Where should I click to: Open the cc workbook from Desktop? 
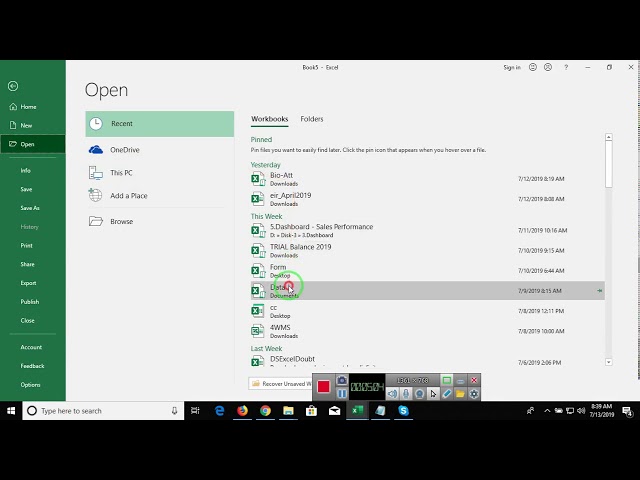(x=427, y=311)
